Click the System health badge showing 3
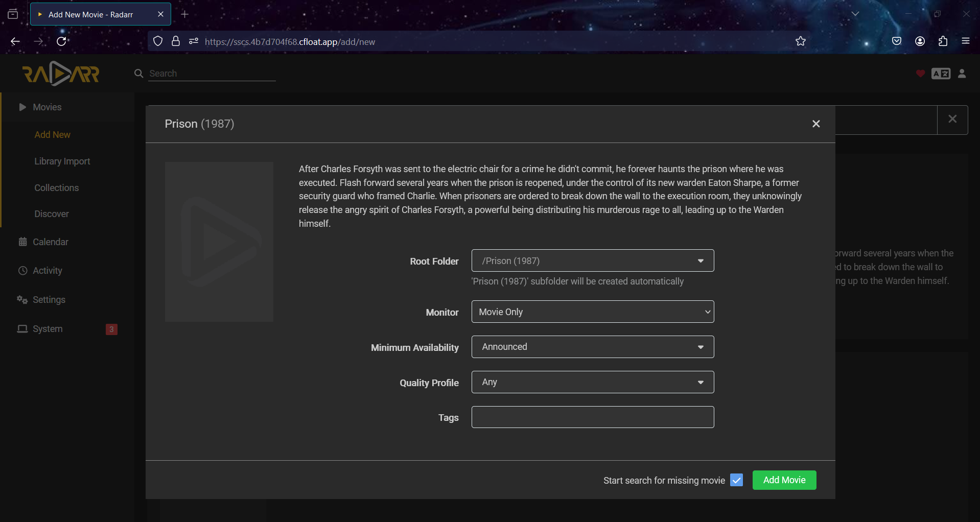This screenshot has width=980, height=522. (x=111, y=329)
